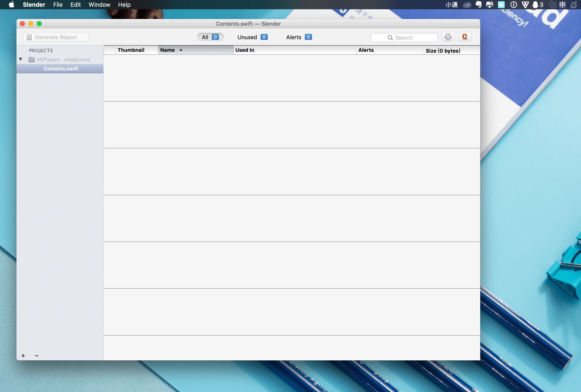This screenshot has height=392, width=581.
Task: Click the blue square menu bar icon
Action: pos(501,4)
